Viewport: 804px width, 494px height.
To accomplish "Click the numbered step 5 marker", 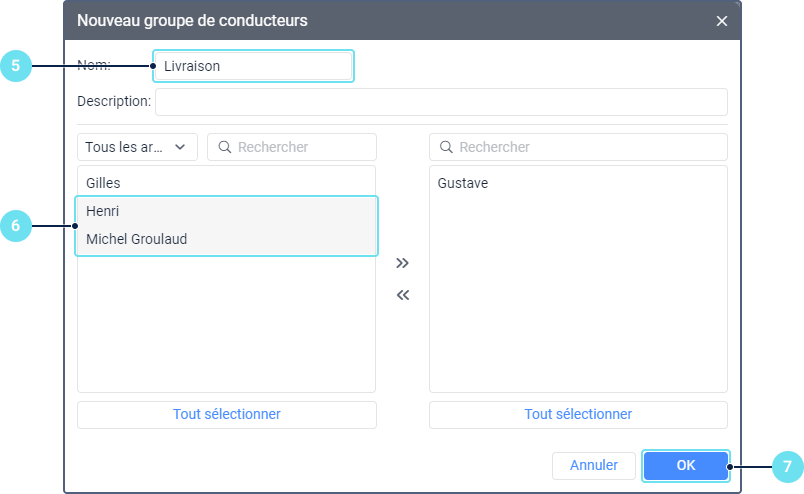I will 15,66.
